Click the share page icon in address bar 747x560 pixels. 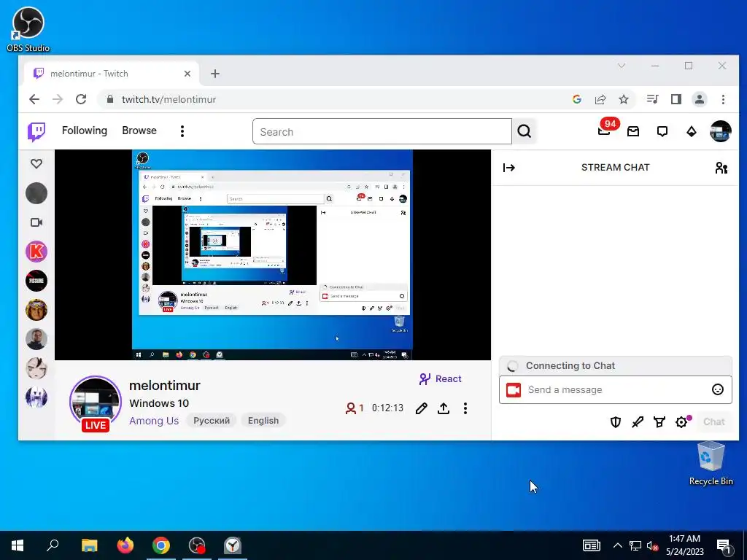(x=600, y=99)
